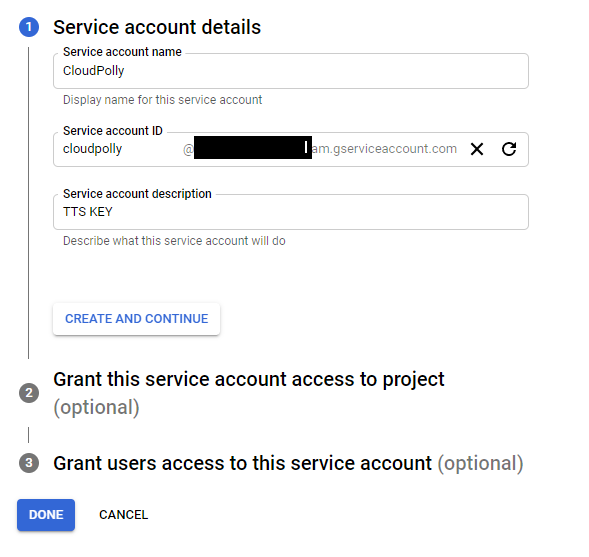Click the Service account description field
This screenshot has height=557, width=589.
tap(291, 212)
